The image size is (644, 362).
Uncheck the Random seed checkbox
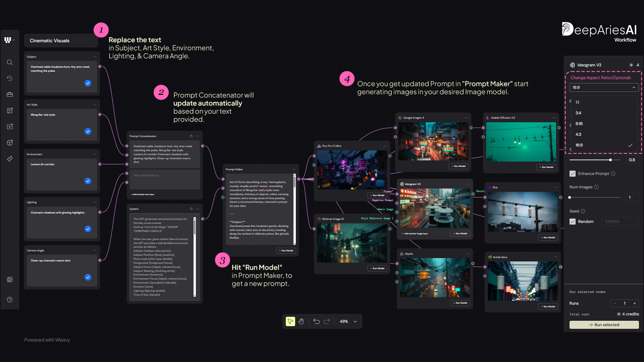coord(573,222)
